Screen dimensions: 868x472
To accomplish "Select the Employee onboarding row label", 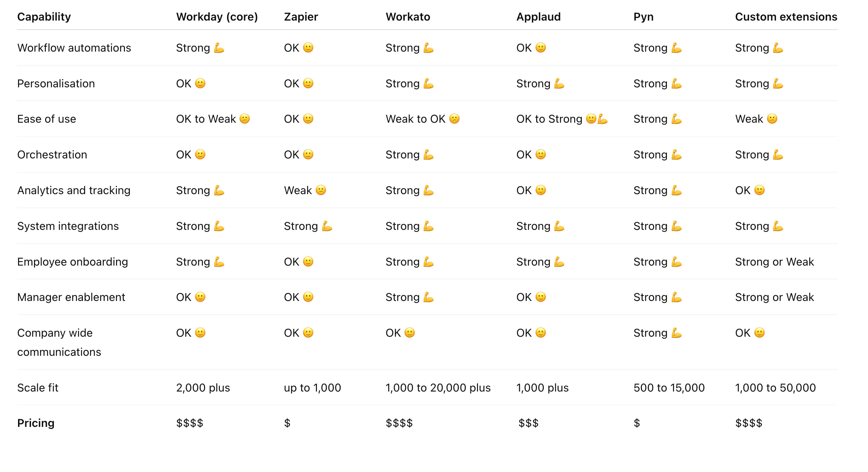I will click(73, 262).
